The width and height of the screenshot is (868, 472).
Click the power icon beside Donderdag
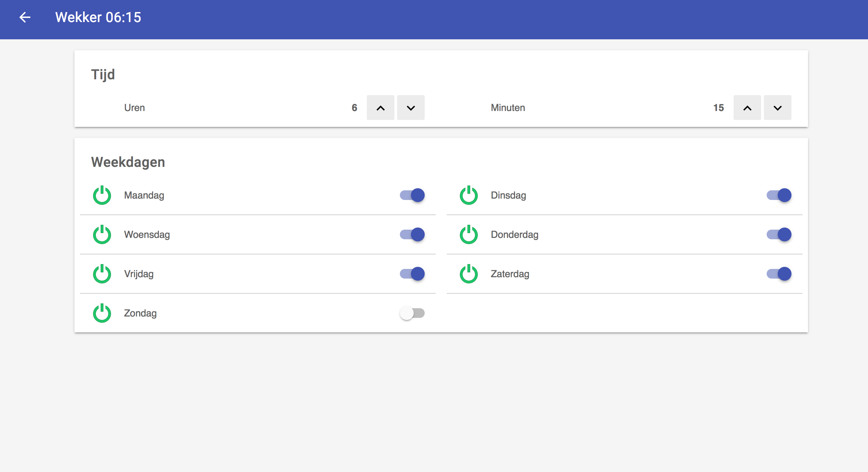pyautogui.click(x=469, y=235)
